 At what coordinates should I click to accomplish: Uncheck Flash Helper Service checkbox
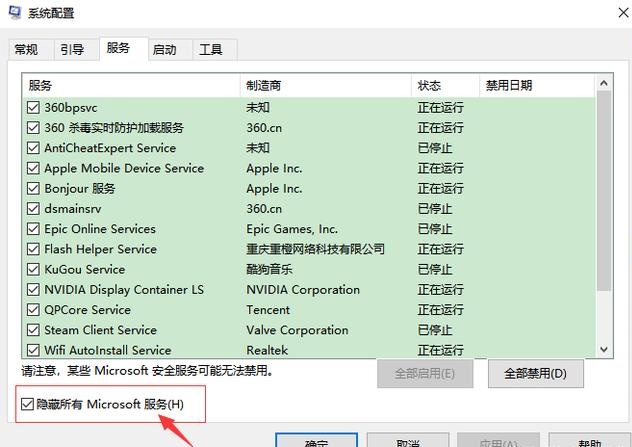(x=33, y=249)
